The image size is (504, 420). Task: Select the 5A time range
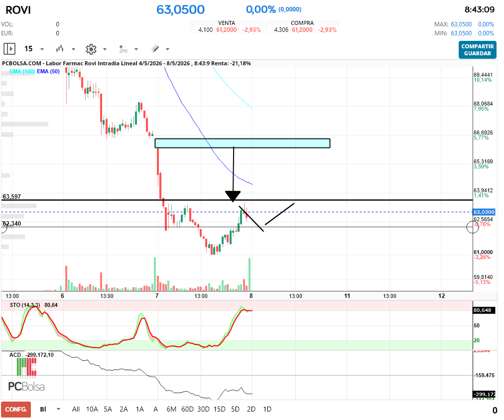click(108, 409)
